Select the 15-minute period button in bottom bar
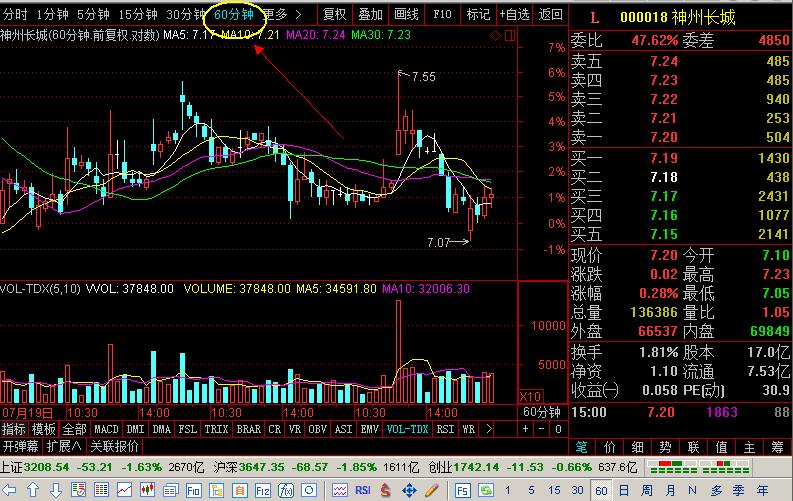Screen dimensions: 793x501 coord(554,490)
